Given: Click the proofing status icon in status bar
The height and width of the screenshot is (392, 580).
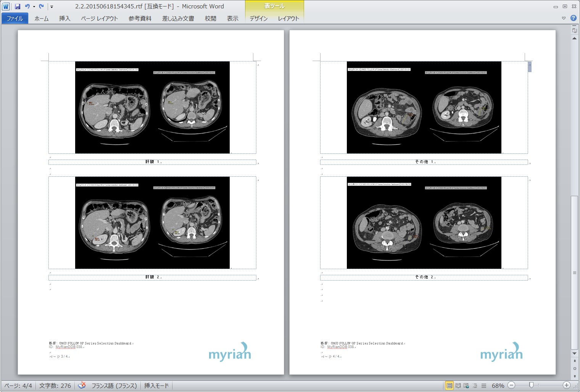Looking at the screenshot, I should [82, 386].
